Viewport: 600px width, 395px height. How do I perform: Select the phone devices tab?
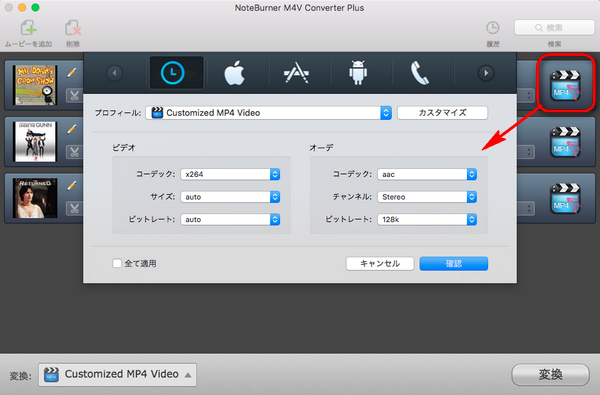click(420, 73)
